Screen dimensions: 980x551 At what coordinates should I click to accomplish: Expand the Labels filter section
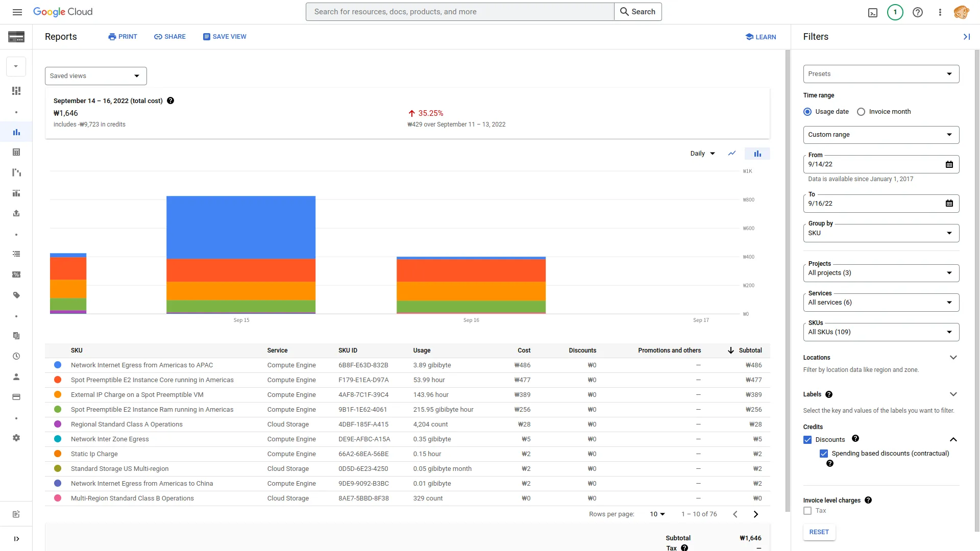tap(953, 394)
